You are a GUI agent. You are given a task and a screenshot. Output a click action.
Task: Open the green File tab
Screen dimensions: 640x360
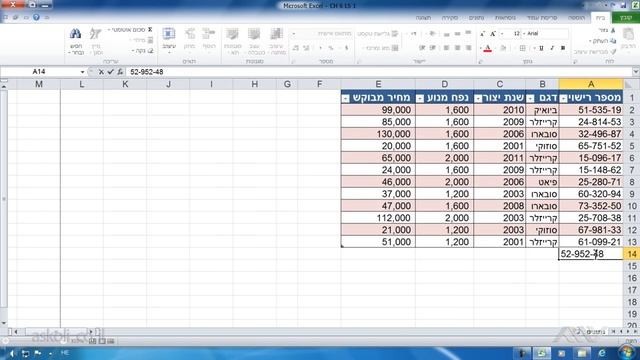tap(625, 18)
